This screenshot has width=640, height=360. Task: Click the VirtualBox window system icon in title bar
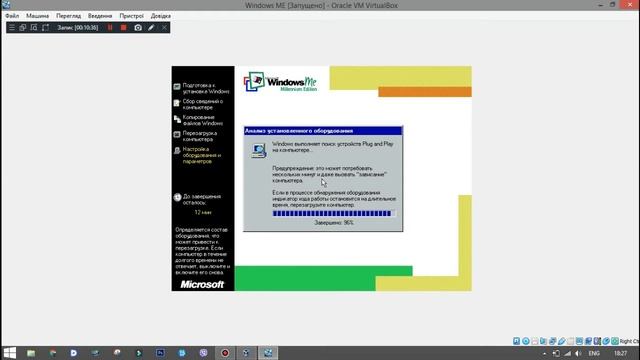6,5
